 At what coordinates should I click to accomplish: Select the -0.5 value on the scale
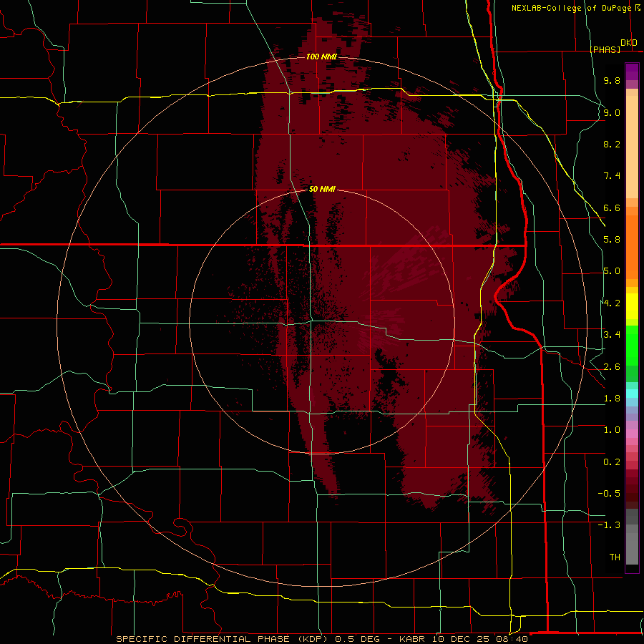[609, 494]
